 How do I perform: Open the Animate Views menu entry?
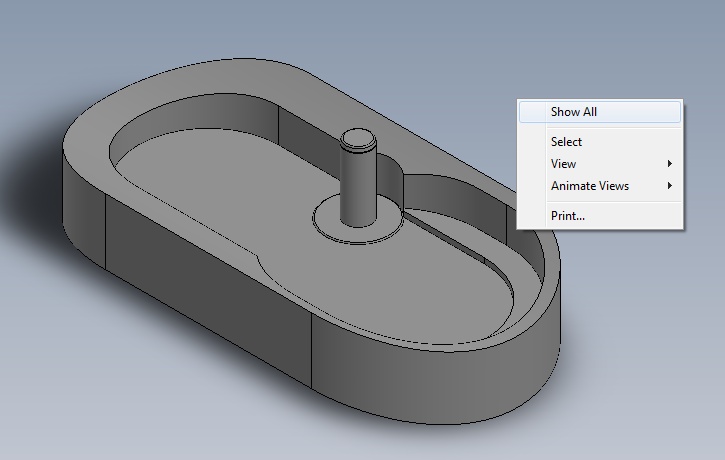600,186
